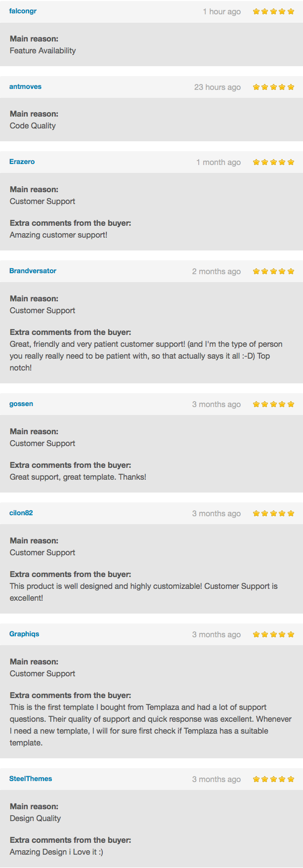Click the '1 month ago' timestamp
Image resolution: width=303 pixels, height=868 pixels.
coord(218,162)
